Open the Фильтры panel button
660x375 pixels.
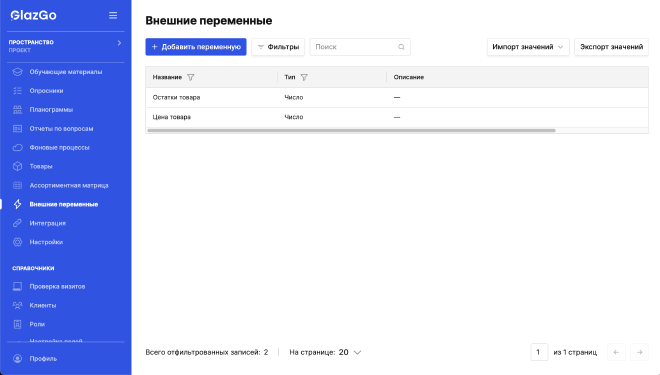(x=278, y=47)
